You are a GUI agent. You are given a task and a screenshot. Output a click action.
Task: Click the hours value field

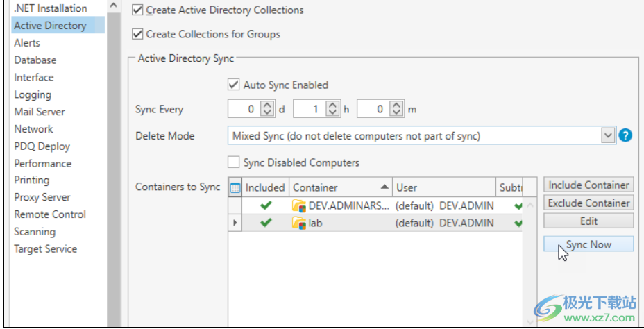(x=310, y=109)
